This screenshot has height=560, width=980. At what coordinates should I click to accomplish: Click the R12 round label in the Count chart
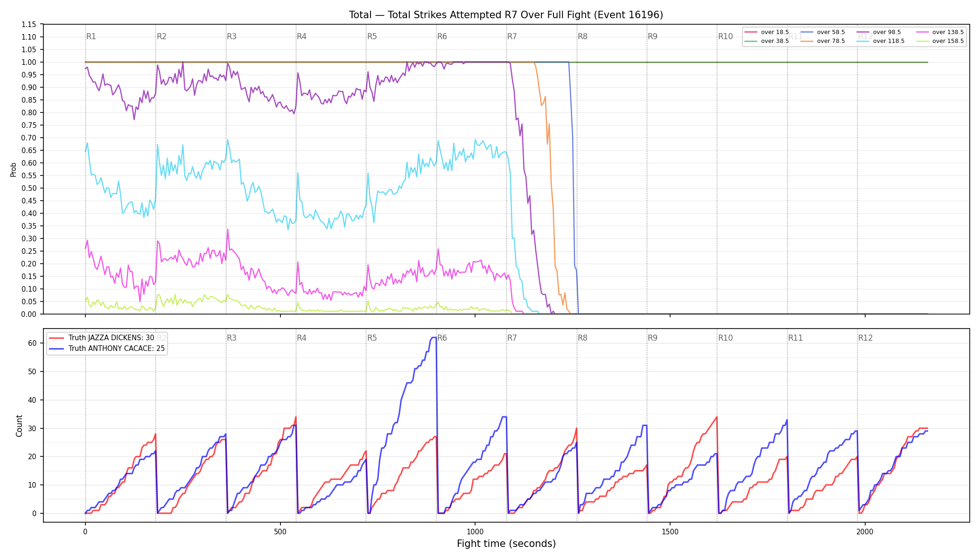(x=866, y=338)
